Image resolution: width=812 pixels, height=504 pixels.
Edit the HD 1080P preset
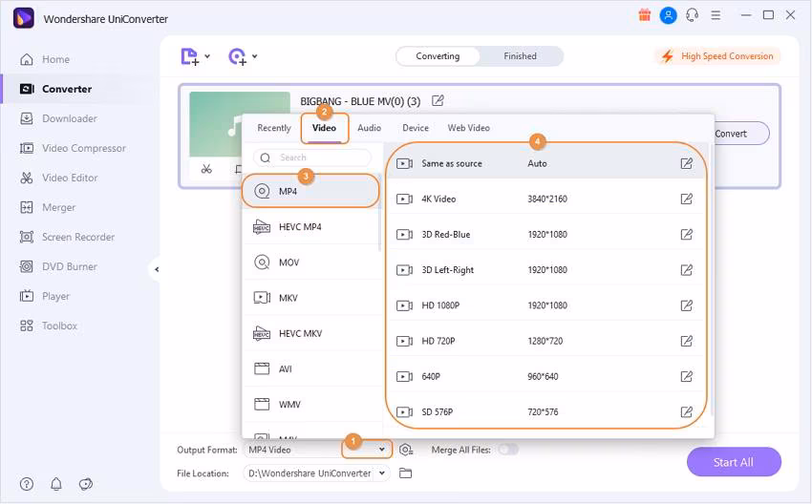click(686, 305)
